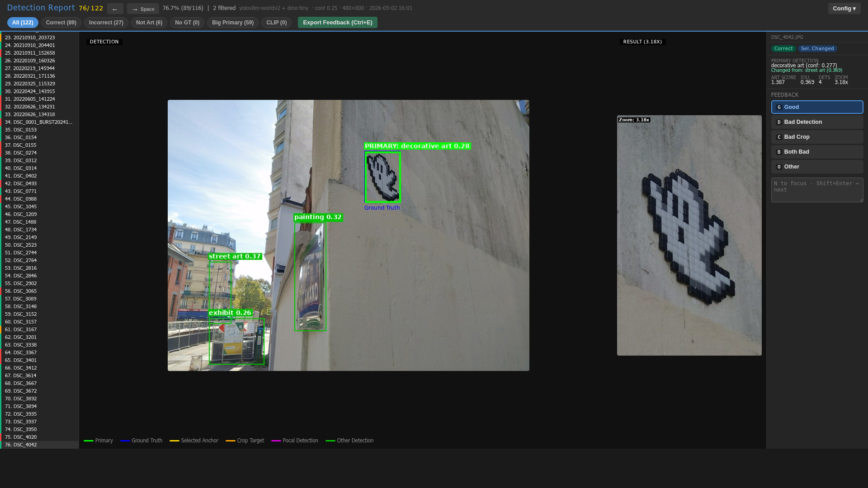
Task: Select 20220626_134231 from the list
Action: click(34, 107)
